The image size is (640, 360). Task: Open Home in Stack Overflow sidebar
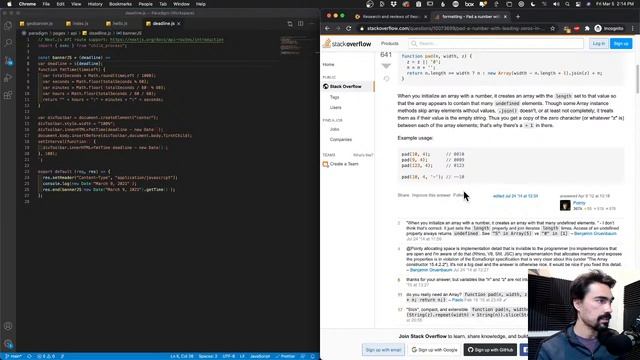(x=329, y=64)
